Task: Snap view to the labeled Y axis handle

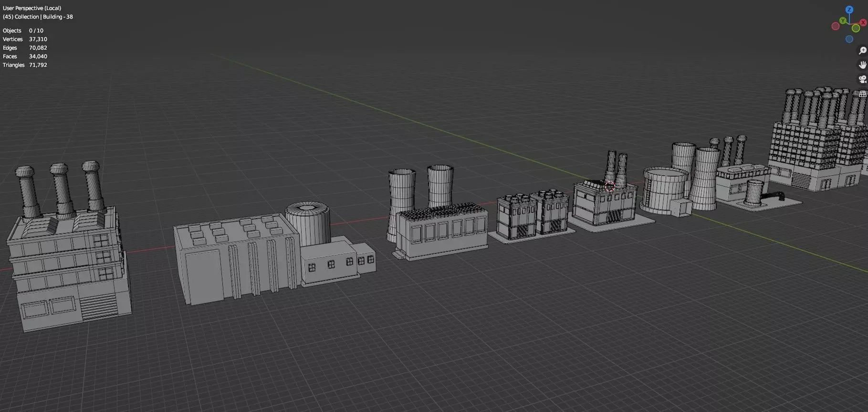Action: 843,21
